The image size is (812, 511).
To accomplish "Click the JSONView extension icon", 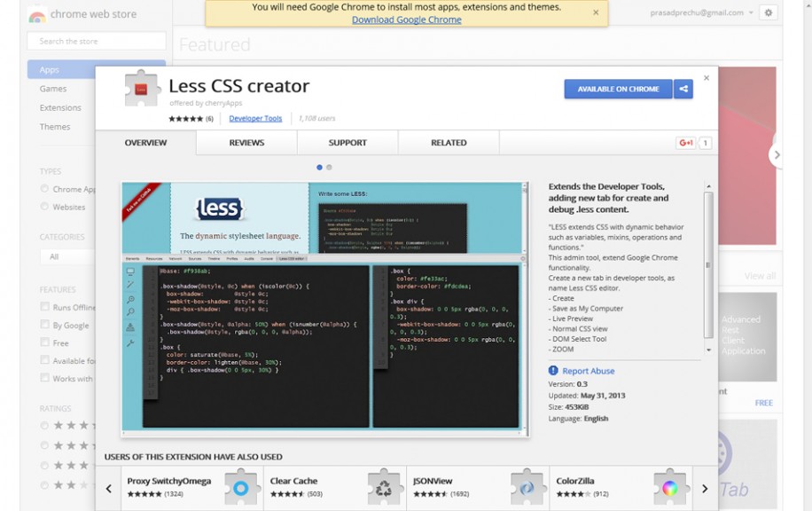I will coord(527,486).
